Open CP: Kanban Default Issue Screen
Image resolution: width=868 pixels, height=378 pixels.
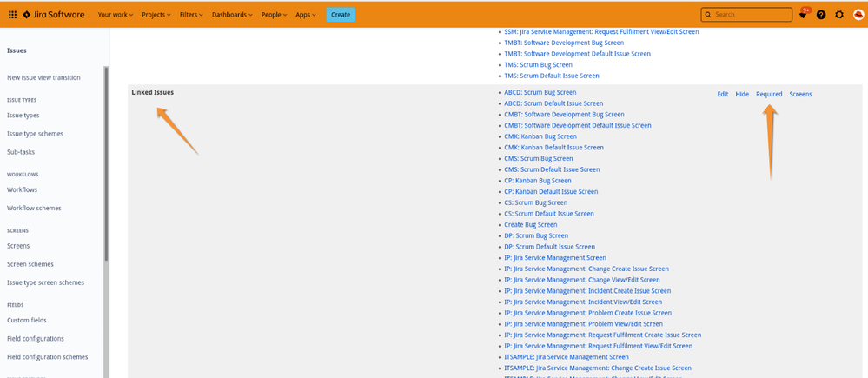[552, 192]
